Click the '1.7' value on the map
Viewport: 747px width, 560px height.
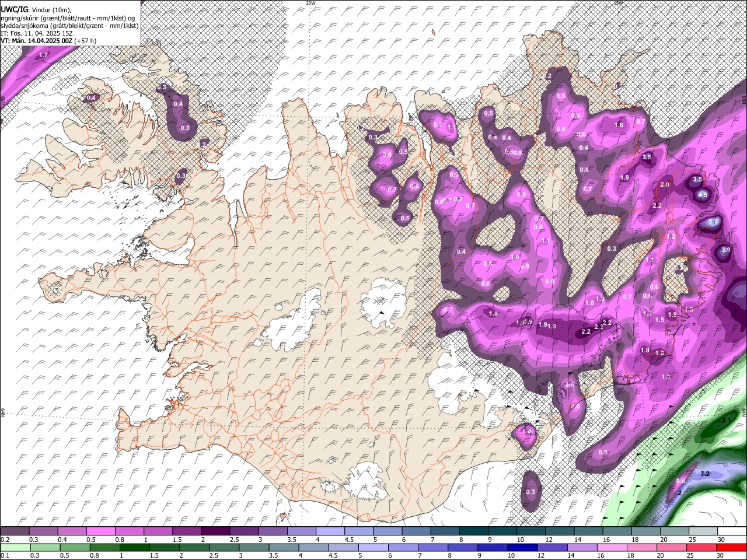(43, 55)
